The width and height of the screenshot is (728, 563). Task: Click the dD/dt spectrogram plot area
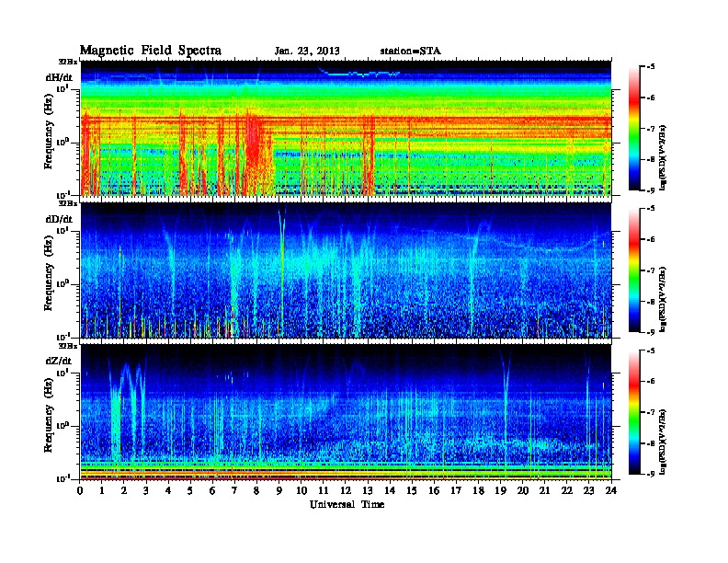pyautogui.click(x=346, y=270)
